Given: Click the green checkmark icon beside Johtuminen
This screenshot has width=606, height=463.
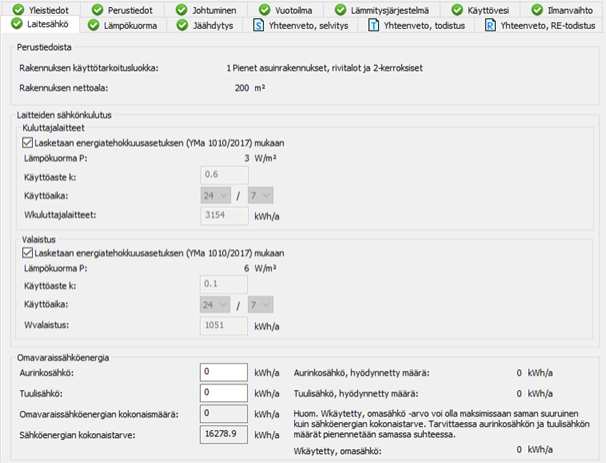Looking at the screenshot, I should [x=181, y=10].
